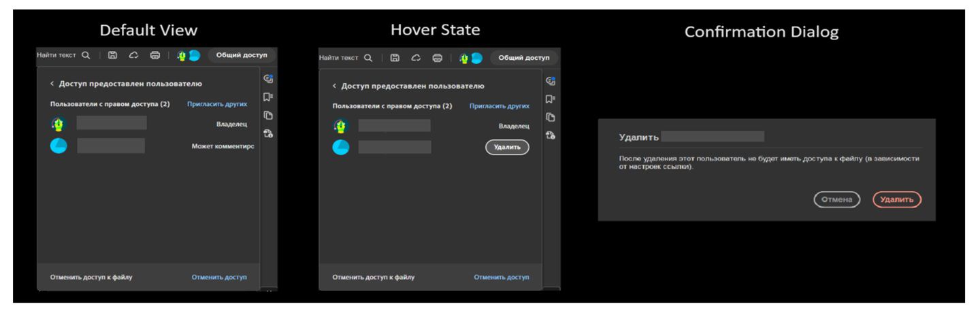
Task: Open the bookmarks sidebar icon in Hover State
Action: click(551, 99)
